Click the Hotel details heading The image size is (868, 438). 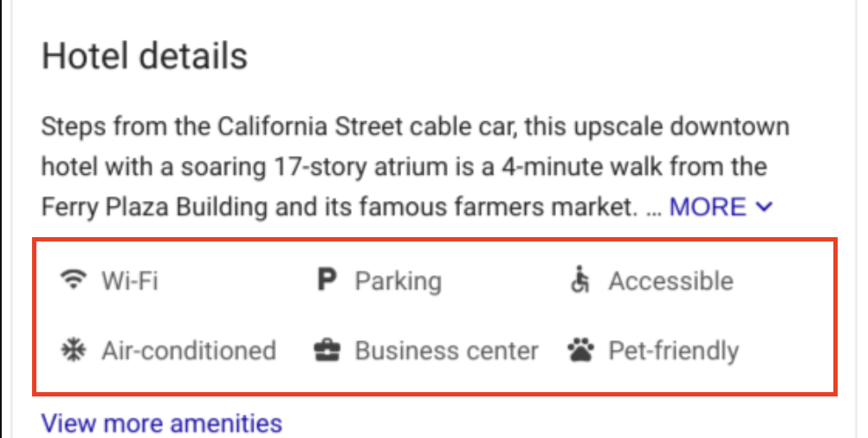point(145,56)
